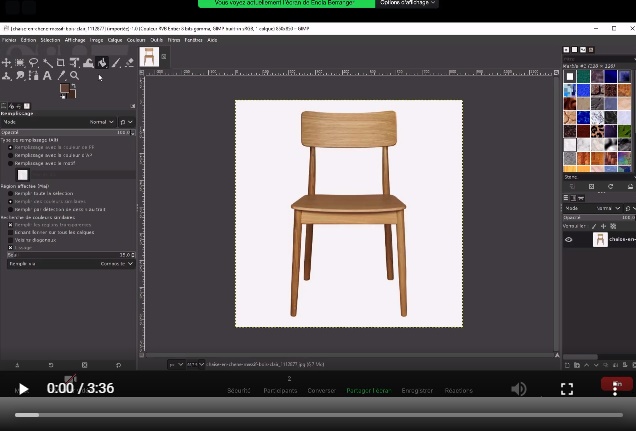This screenshot has height=431, width=636.
Task: Open the layers panel Mode dropdown
Action: click(x=608, y=208)
